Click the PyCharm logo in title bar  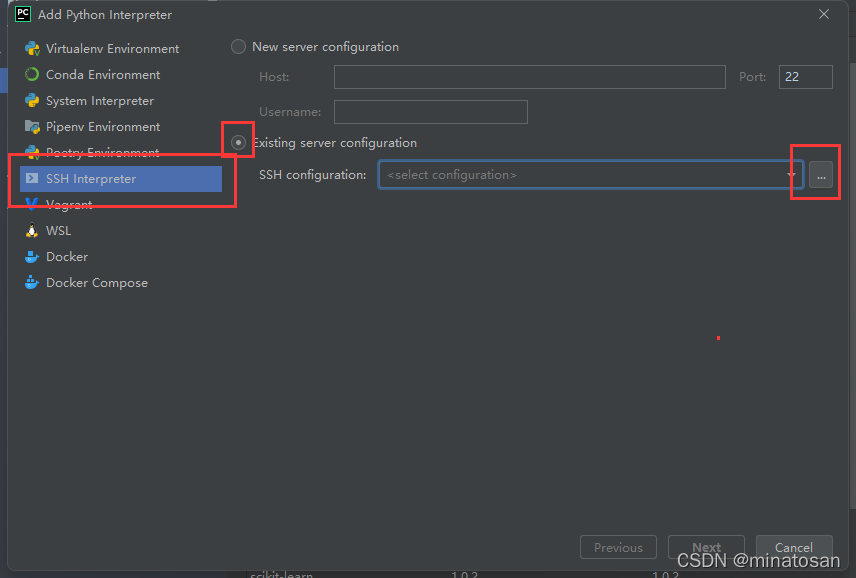(x=23, y=14)
